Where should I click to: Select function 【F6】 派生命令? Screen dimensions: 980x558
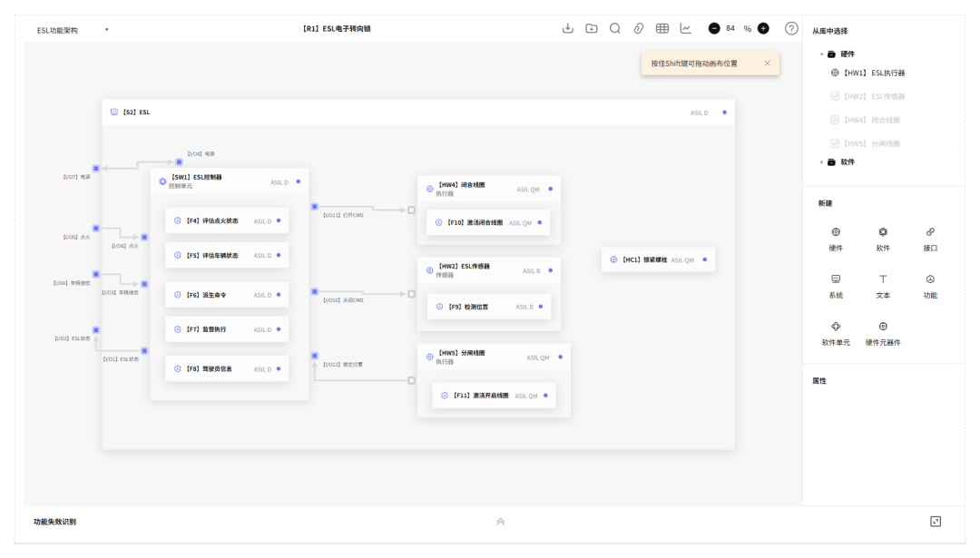click(x=227, y=294)
